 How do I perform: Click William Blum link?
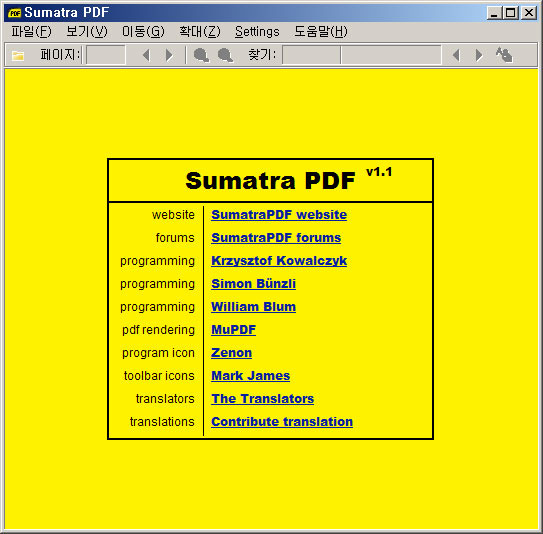[253, 307]
